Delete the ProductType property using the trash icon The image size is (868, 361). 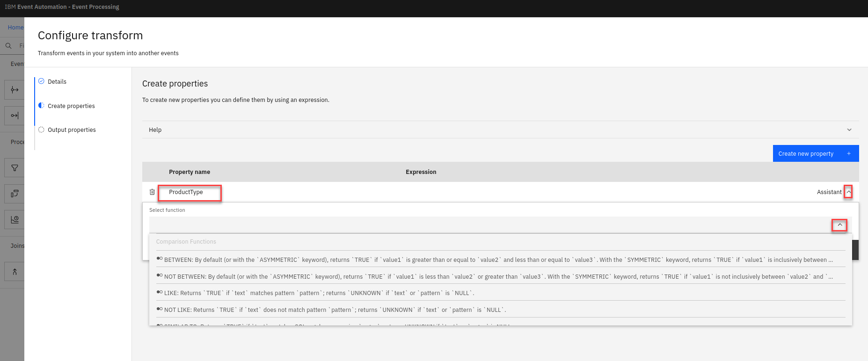(152, 192)
